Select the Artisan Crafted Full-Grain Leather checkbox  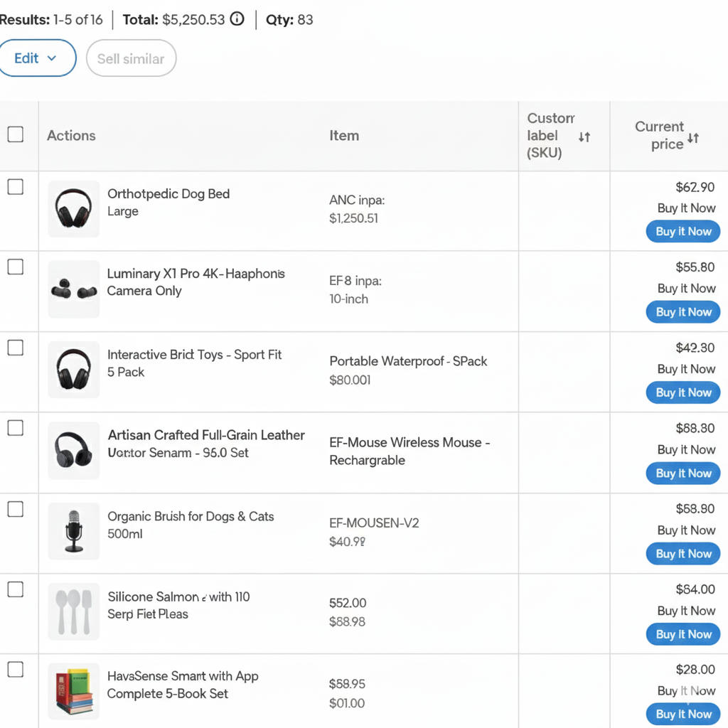click(15, 428)
